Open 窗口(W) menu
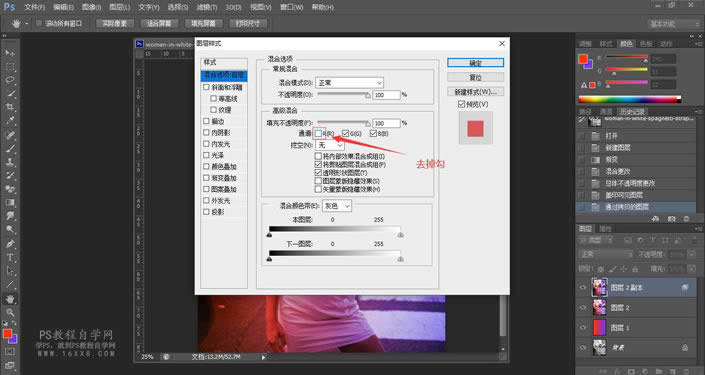Image resolution: width=705 pixels, height=375 pixels. click(x=291, y=7)
